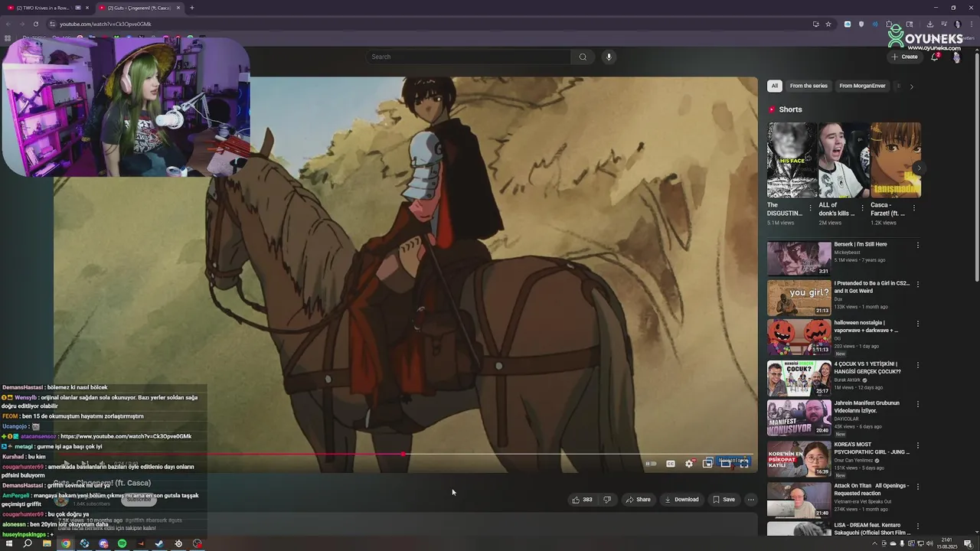Screen dimensions: 980x551
Task: Open options for halloween nostalgia video
Action: [917, 324]
